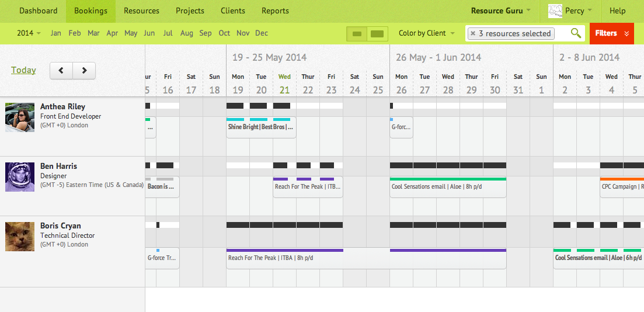
Task: Open the Help link
Action: (617, 11)
